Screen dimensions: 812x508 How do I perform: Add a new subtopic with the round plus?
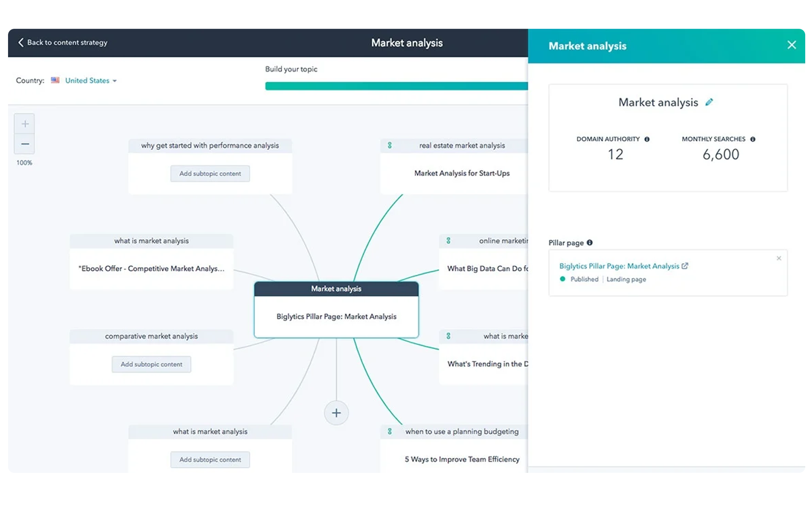pyautogui.click(x=336, y=413)
